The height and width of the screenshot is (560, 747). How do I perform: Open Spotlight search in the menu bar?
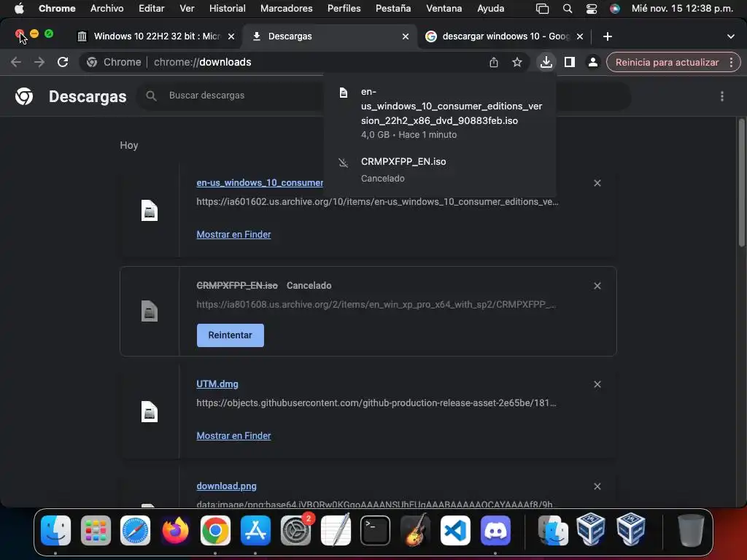pos(567,8)
